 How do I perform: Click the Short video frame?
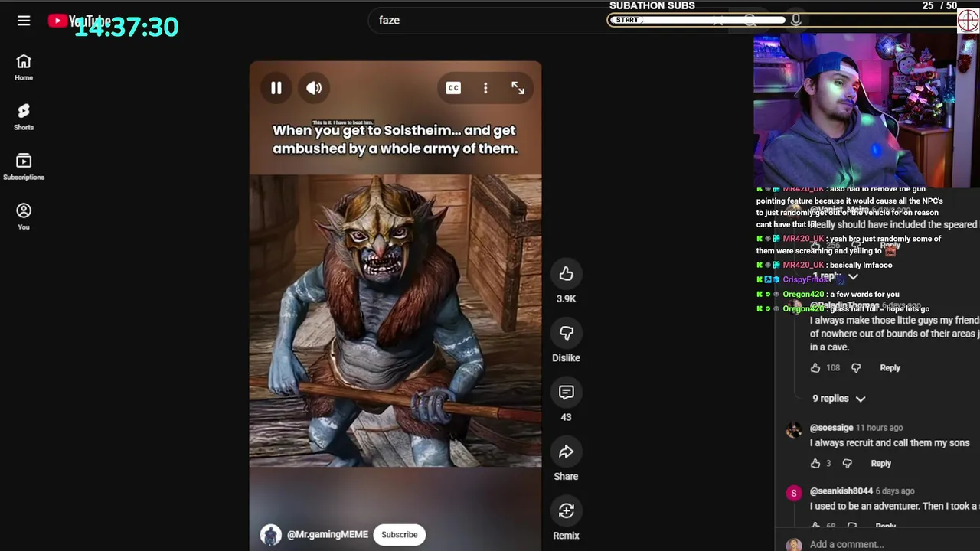tap(395, 306)
